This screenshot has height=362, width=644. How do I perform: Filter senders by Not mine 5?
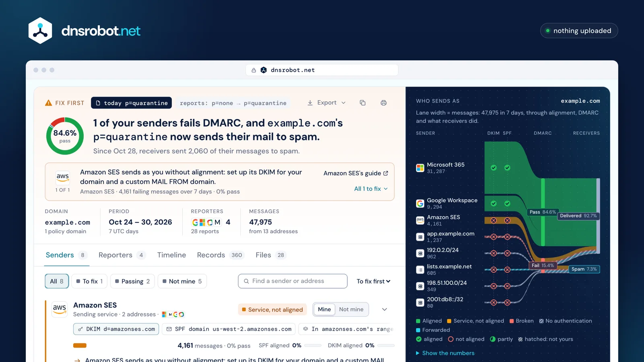[182, 281]
